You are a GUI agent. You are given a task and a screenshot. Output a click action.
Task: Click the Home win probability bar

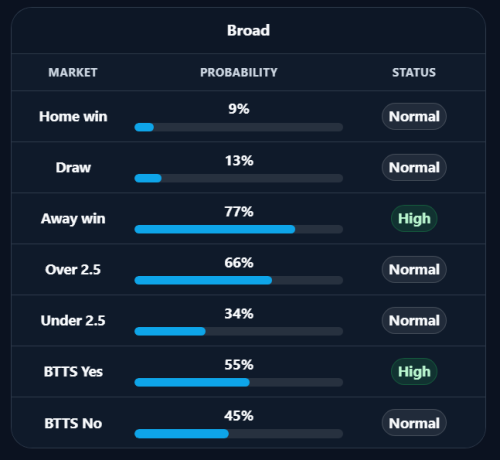239,127
